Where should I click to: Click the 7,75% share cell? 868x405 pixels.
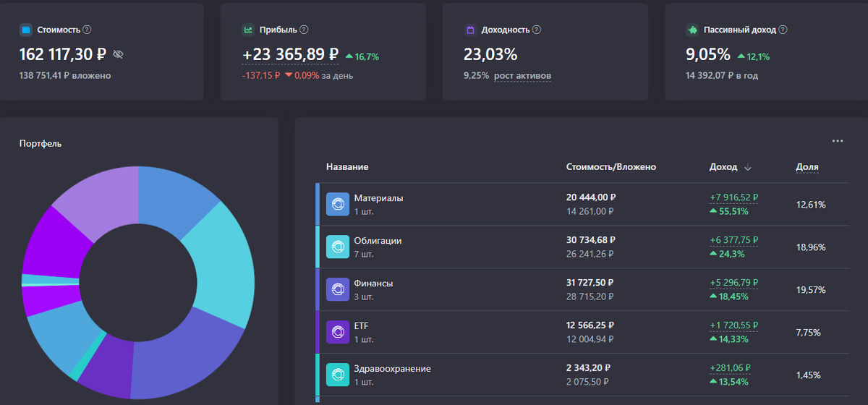tap(808, 332)
